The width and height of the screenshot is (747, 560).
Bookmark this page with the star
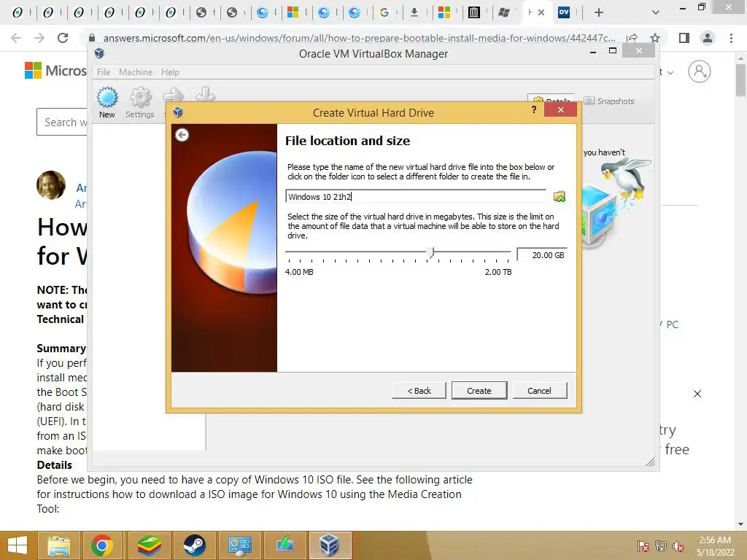pyautogui.click(x=655, y=38)
